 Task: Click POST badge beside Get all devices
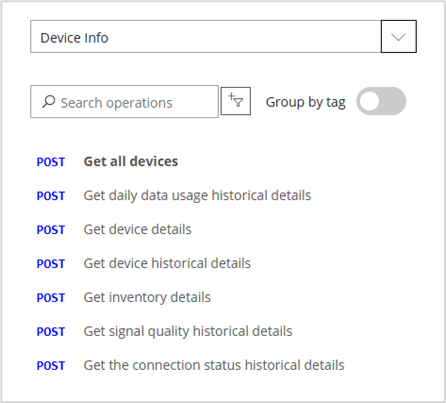(51, 162)
